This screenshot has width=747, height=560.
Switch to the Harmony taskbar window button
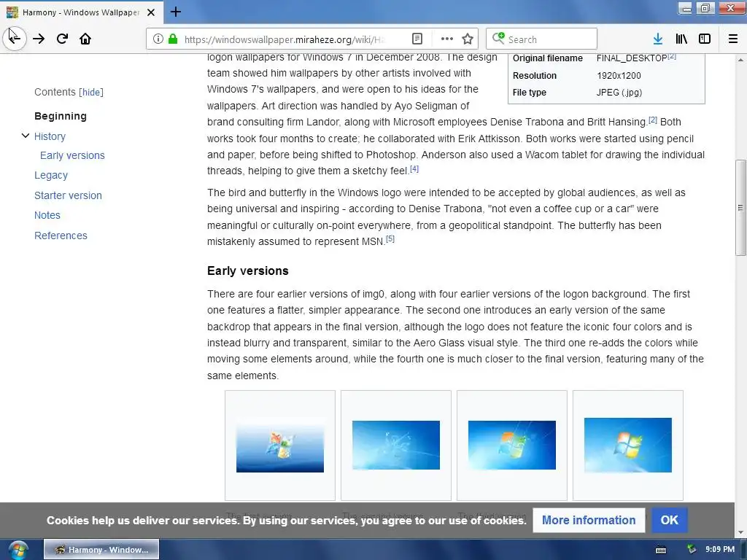(x=101, y=550)
